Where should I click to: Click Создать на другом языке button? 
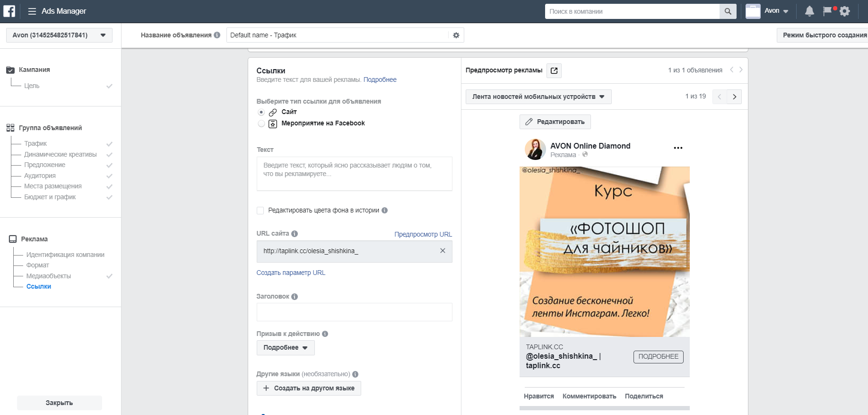click(309, 389)
